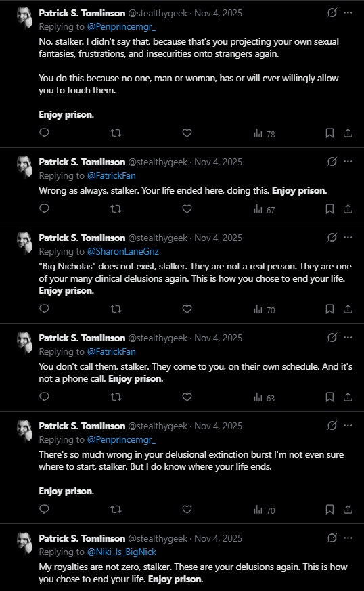Repost the tweet replying to @SharonLaneGriz

click(x=116, y=309)
